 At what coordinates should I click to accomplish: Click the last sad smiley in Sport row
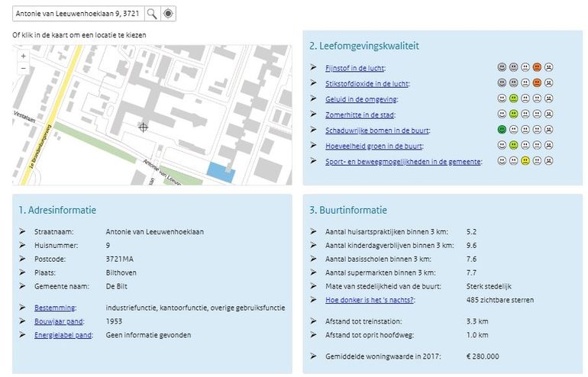click(x=548, y=161)
